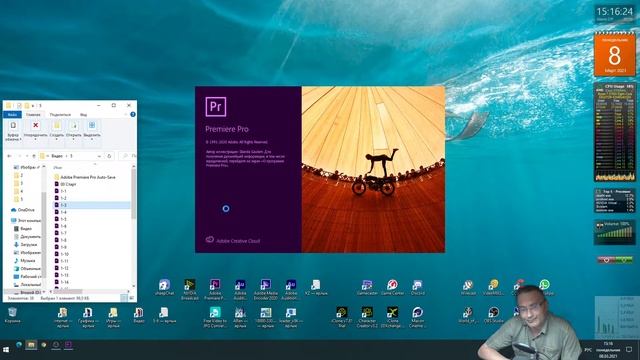Select the Discord desktop shortcut
Image resolution: width=640 pixels, height=360 pixels.
[417, 287]
